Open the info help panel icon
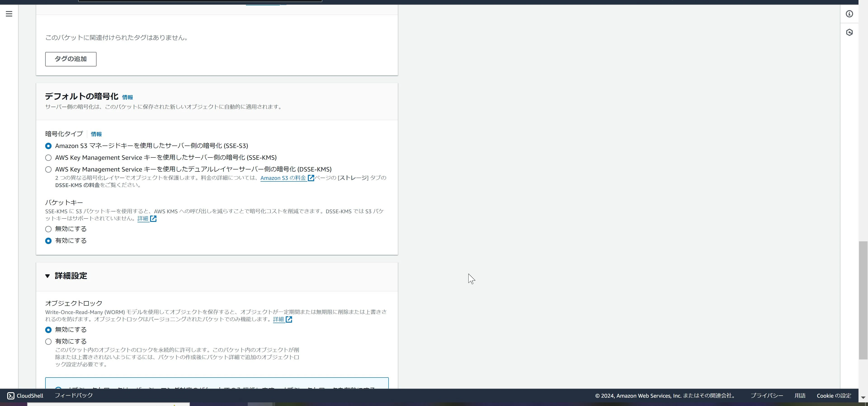This screenshot has width=868, height=406. (x=849, y=14)
